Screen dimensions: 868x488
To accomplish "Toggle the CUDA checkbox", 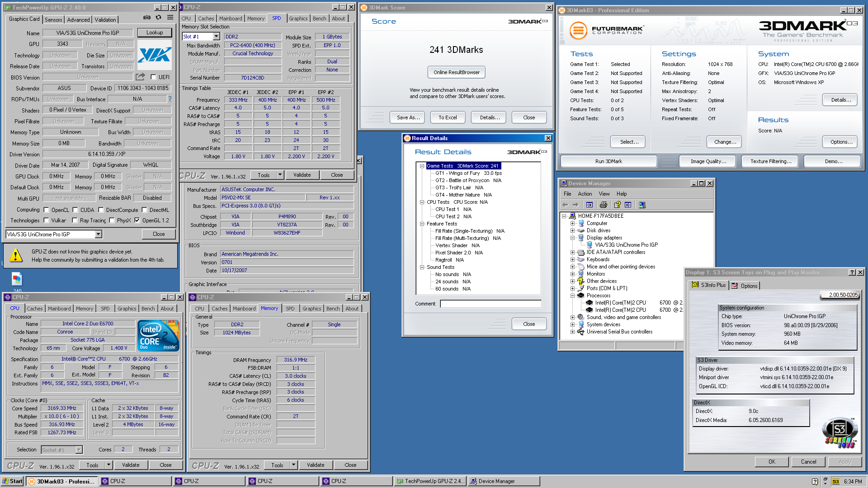I will (75, 210).
